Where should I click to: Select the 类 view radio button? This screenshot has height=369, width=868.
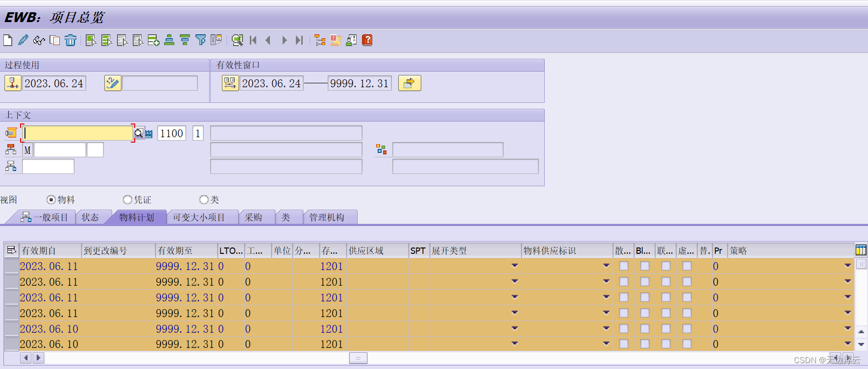click(x=204, y=199)
